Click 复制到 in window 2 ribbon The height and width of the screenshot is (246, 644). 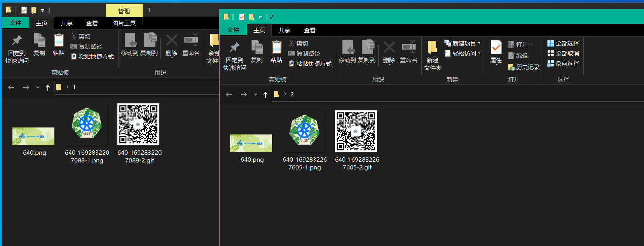[x=367, y=52]
